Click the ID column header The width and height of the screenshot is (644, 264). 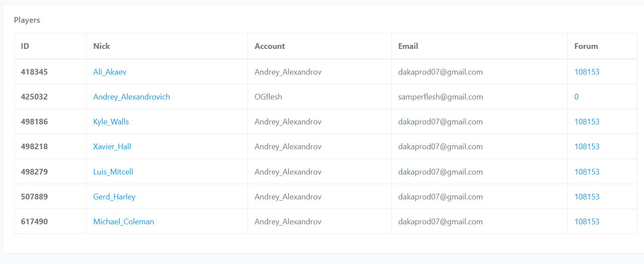pyautogui.click(x=25, y=46)
